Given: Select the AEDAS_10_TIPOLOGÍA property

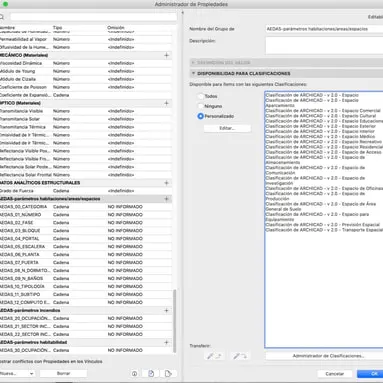Looking at the screenshot, I should (86, 287).
